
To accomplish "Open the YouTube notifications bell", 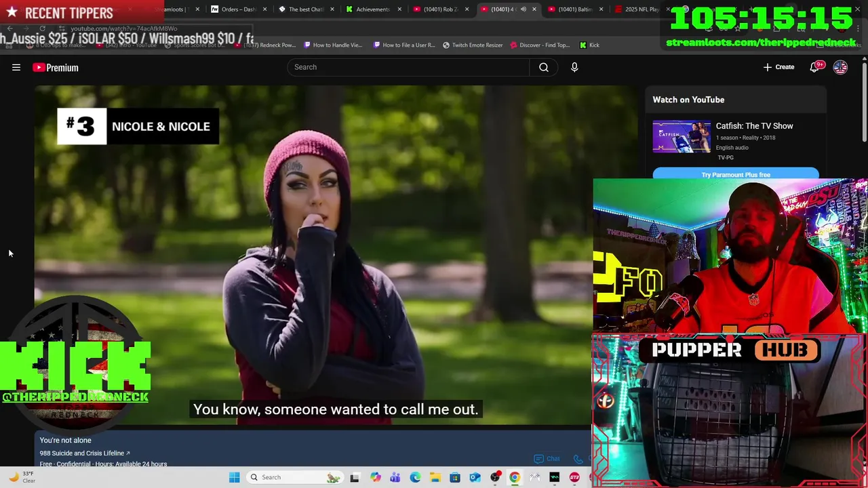I will click(x=815, y=67).
